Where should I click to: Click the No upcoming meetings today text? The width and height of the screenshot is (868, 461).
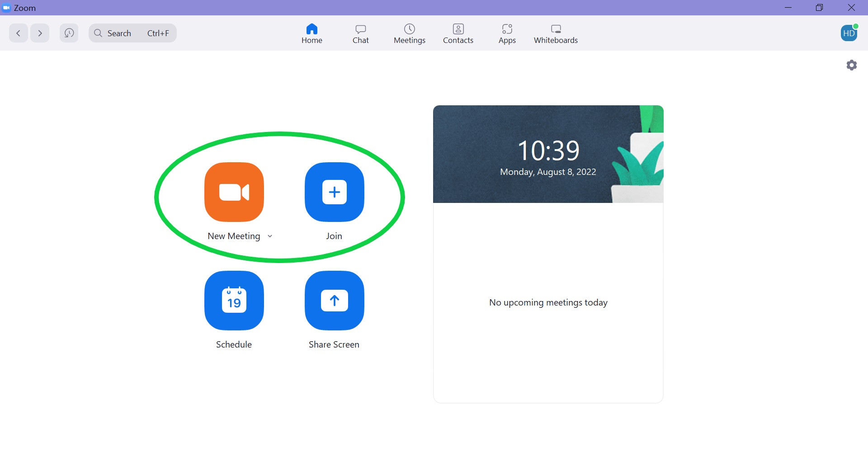click(548, 302)
